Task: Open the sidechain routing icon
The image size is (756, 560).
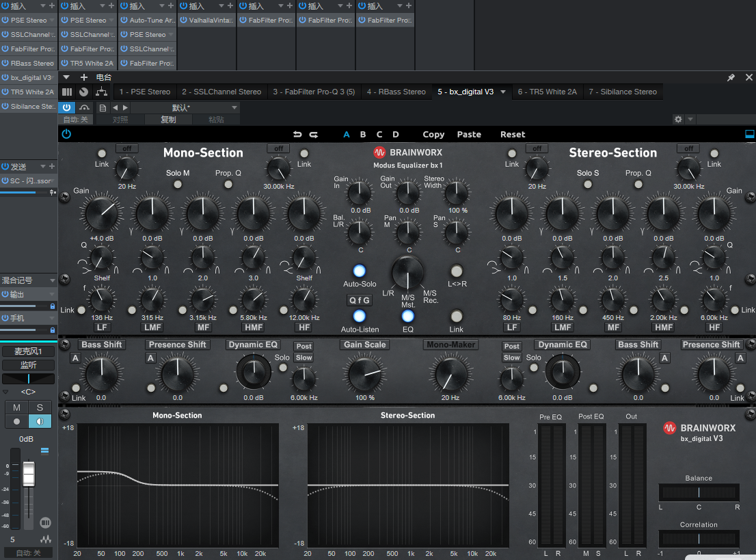Action: (84, 107)
